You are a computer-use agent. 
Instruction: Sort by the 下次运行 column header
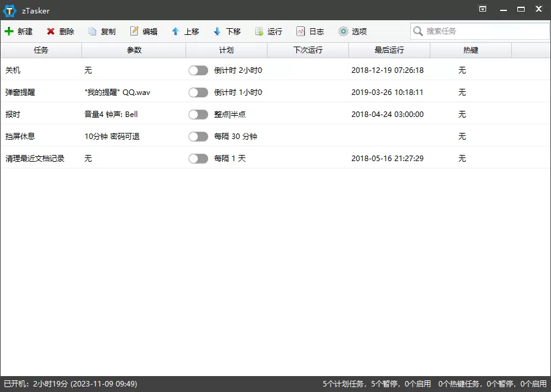(x=307, y=50)
